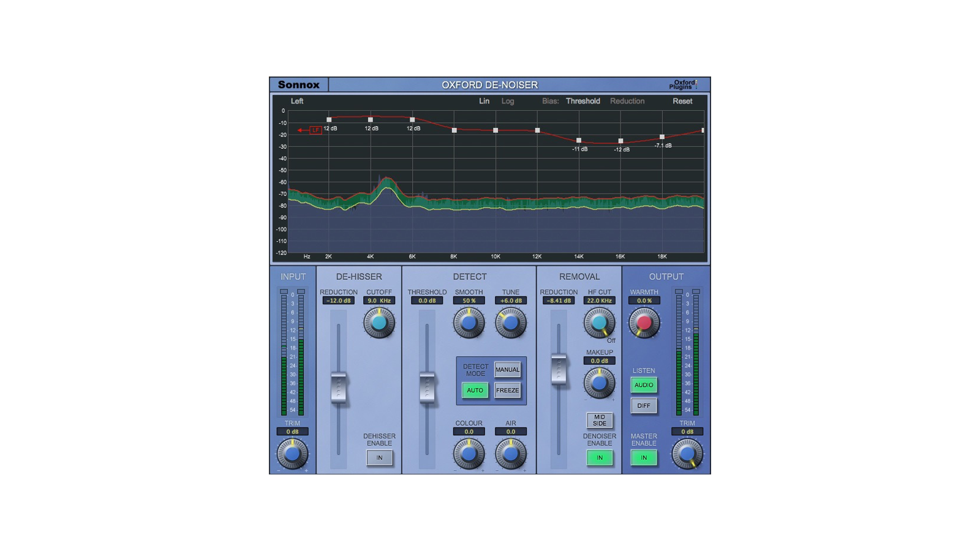Image resolution: width=980 pixels, height=551 pixels.
Task: Click the Oxford Plugins logo
Action: point(683,84)
